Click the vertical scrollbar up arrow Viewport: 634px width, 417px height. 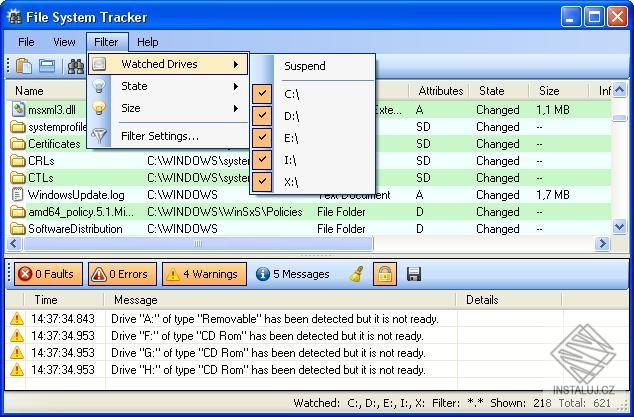619,89
